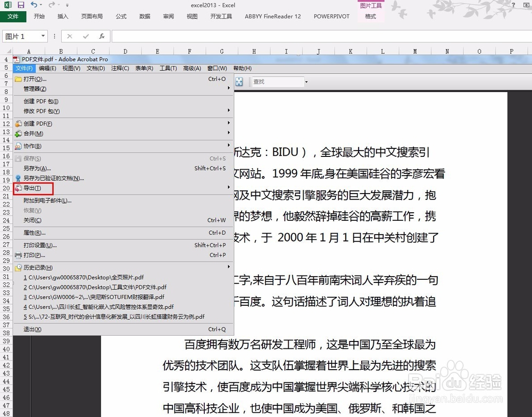This screenshot has width=532, height=417.
Task: Switch to the 审阅 ribbon tab
Action: [x=168, y=16]
